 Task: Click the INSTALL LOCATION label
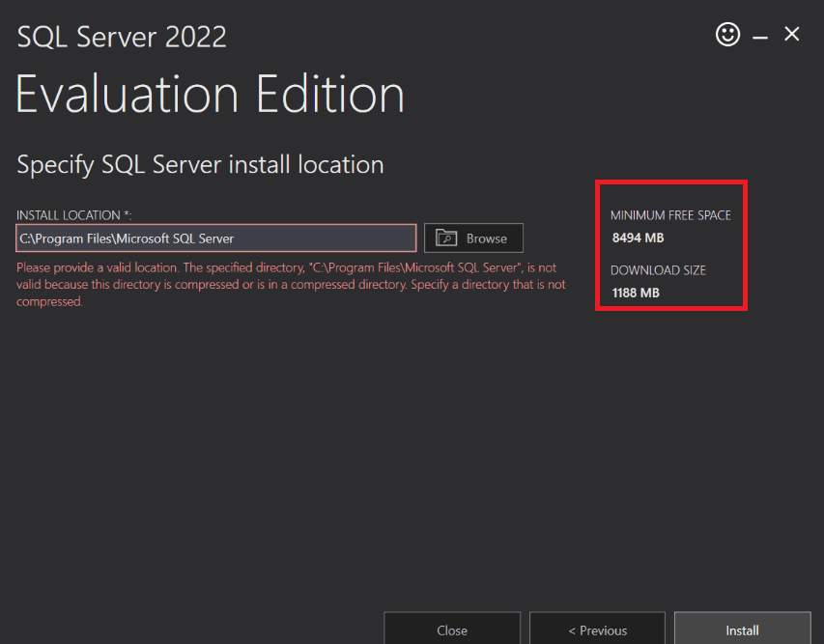click(73, 215)
